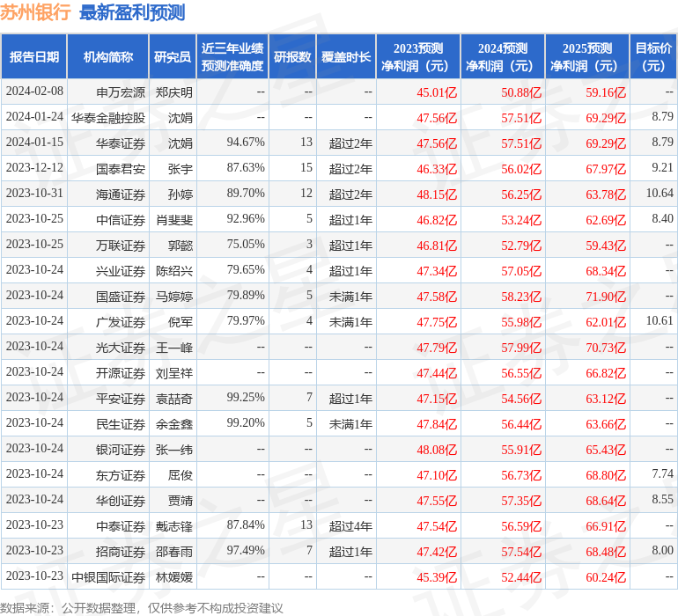The height and width of the screenshot is (616, 678).
Task: Click the 97.49% accuracy value
Action: point(246,550)
